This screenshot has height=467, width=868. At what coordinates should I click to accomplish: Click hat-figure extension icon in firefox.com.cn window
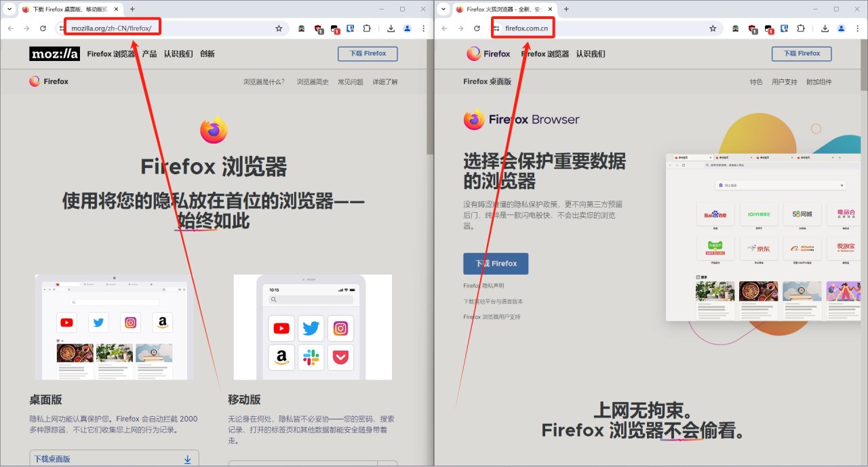pyautogui.click(x=736, y=28)
